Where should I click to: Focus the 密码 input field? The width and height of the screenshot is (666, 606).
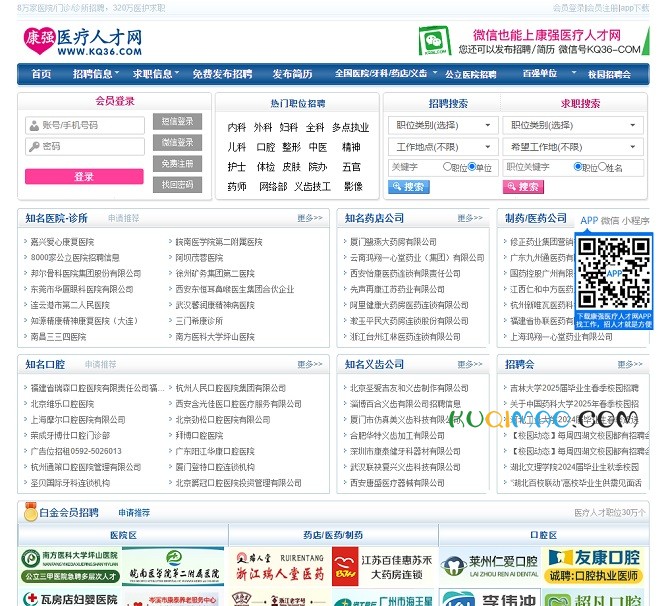(x=85, y=147)
